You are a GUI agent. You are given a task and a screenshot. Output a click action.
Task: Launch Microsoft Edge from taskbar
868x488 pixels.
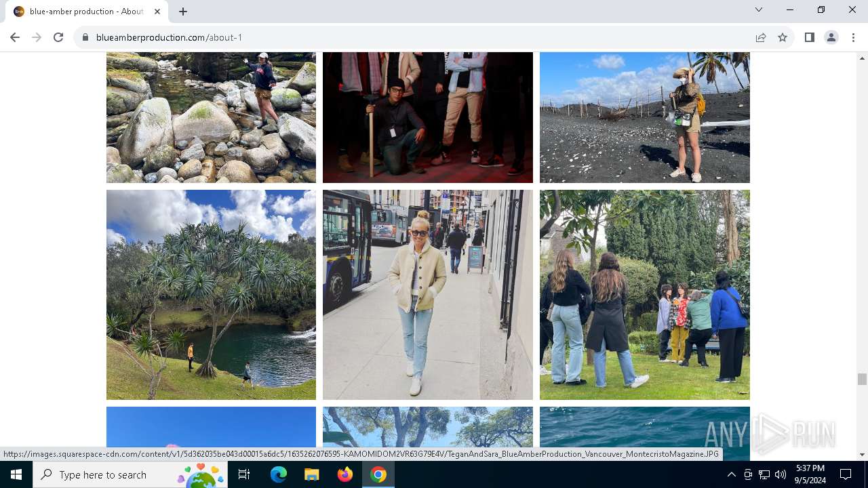click(x=278, y=474)
